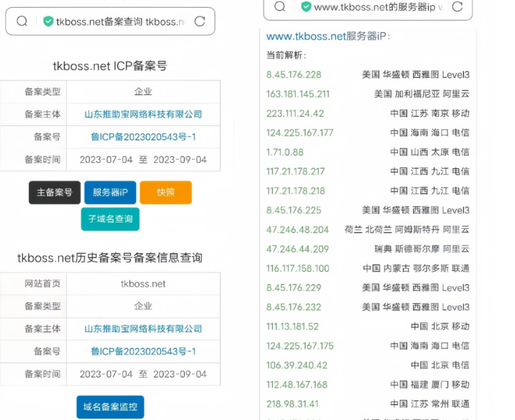Click 备案时间 date range in 历史备案 table
Screen dimensions: 515x420
click(143, 375)
